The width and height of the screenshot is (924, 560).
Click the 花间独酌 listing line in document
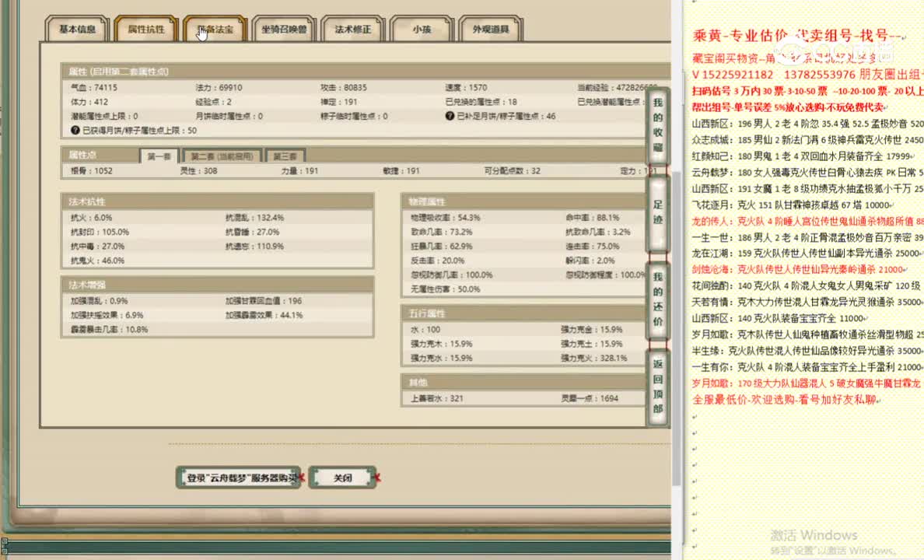(807, 286)
